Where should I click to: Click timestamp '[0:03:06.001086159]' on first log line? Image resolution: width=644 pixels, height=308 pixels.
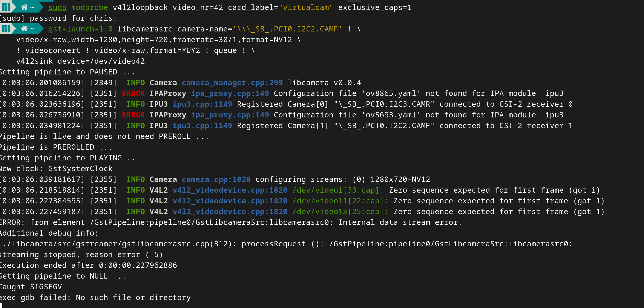point(42,83)
